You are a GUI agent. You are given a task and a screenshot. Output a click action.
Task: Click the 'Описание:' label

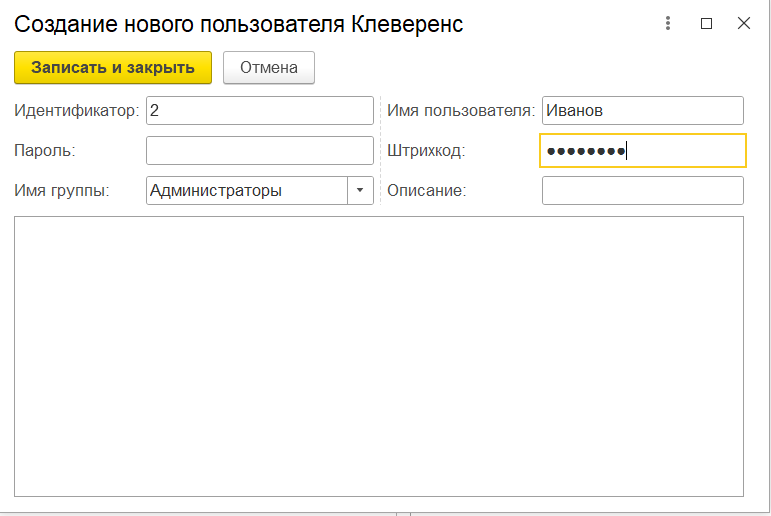(426, 190)
